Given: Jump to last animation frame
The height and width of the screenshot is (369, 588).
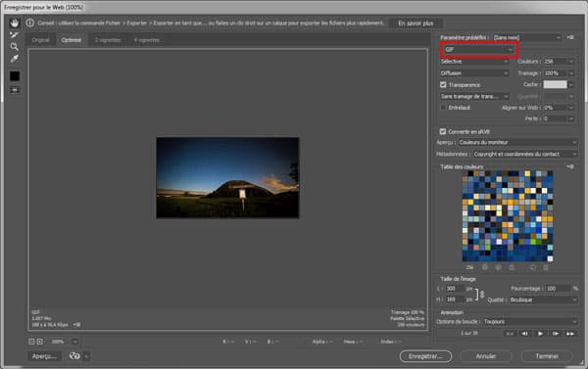Looking at the screenshot, I should coord(570,334).
